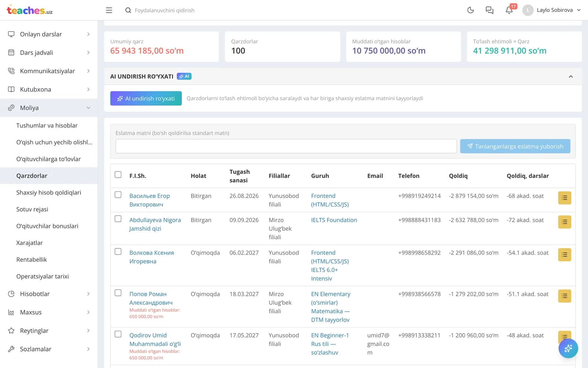
Task: Open actions menu for Abdullayeva Nigora row
Action: pyautogui.click(x=564, y=222)
